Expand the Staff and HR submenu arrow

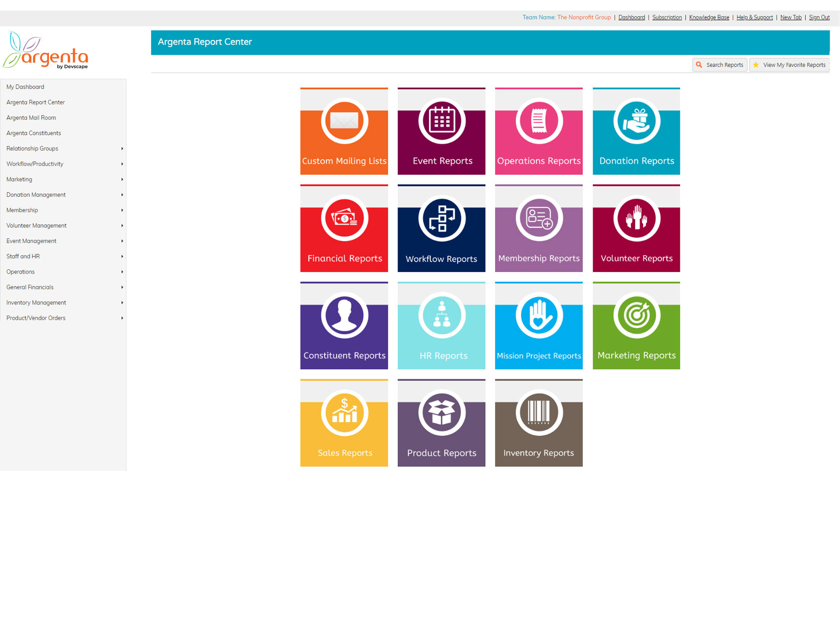click(x=122, y=256)
